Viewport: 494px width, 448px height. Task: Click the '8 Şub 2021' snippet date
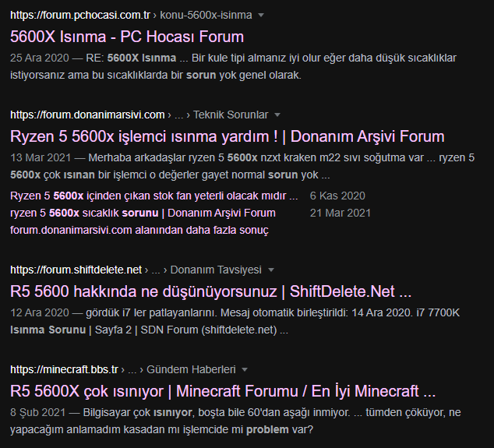38,412
